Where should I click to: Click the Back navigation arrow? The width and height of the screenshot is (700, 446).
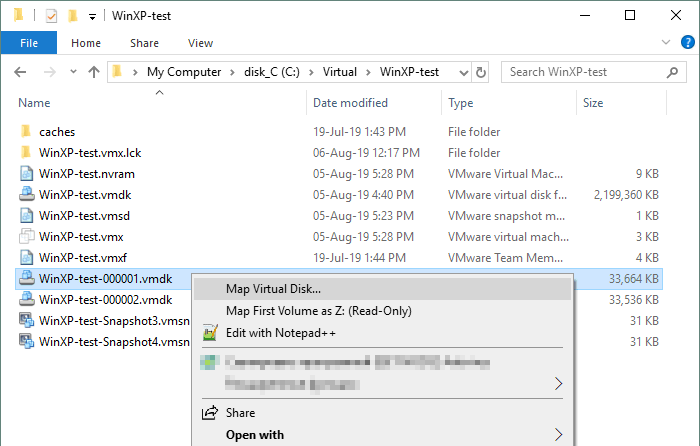point(20,72)
